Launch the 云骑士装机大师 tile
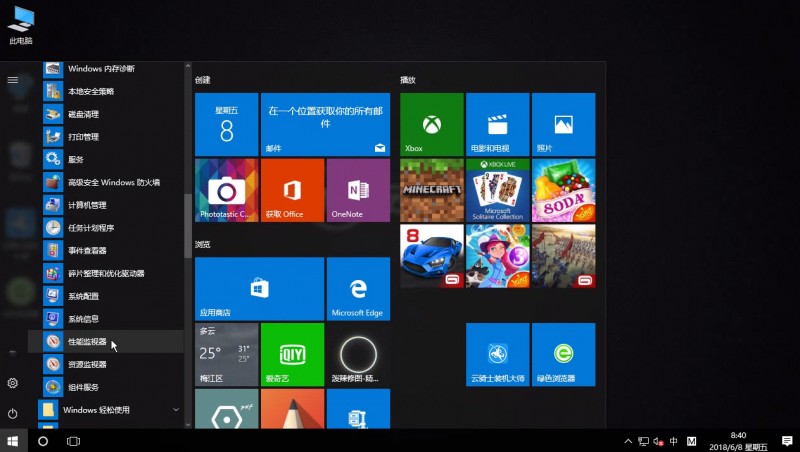This screenshot has height=452, width=800. [x=497, y=355]
